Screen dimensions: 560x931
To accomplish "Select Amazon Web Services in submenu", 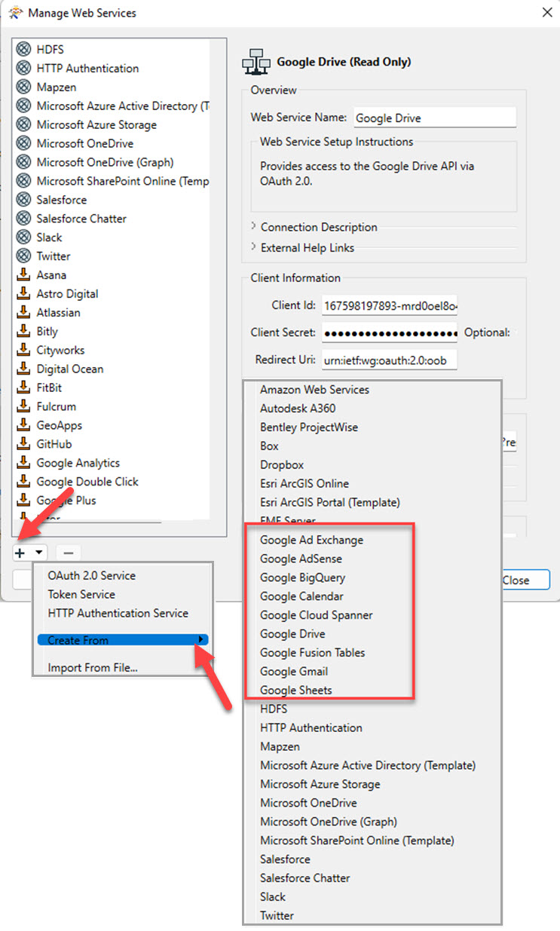I will 315,390.
